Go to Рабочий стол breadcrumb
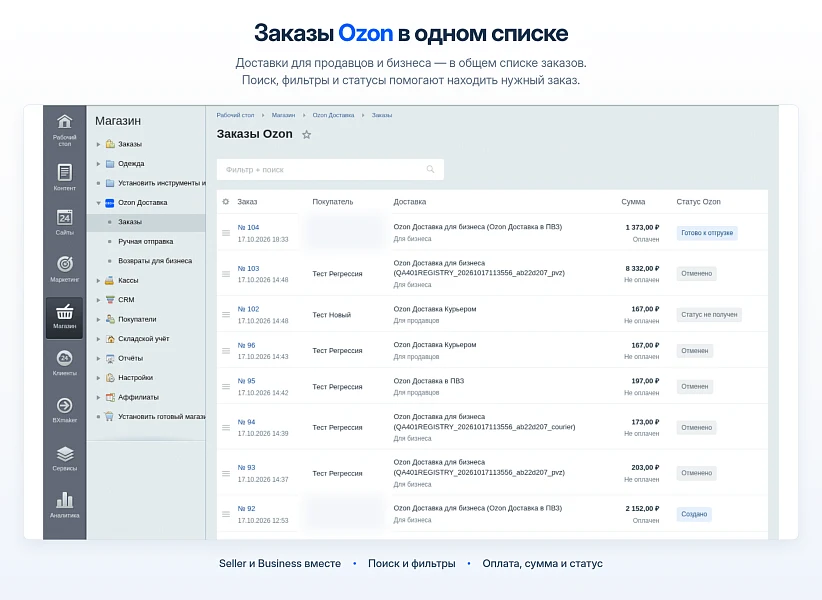This screenshot has height=600, width=822. (x=235, y=115)
